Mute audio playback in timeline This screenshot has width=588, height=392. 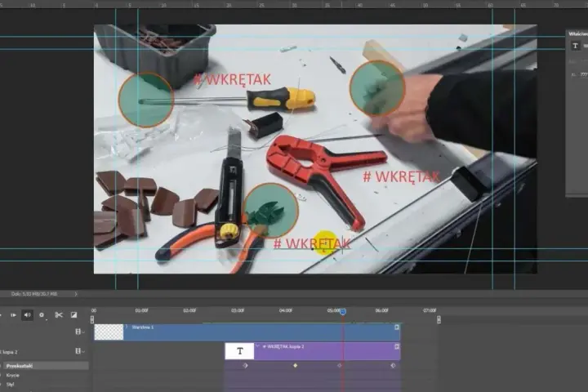click(x=28, y=315)
